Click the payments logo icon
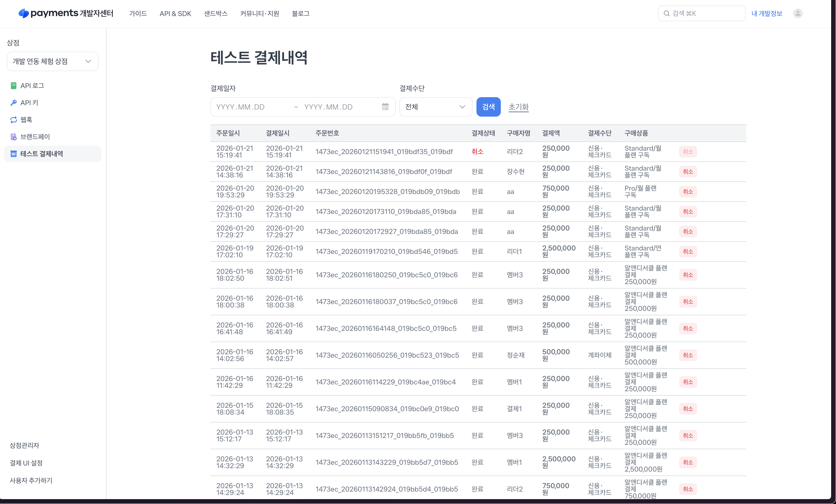This screenshot has width=836, height=504. [23, 13]
